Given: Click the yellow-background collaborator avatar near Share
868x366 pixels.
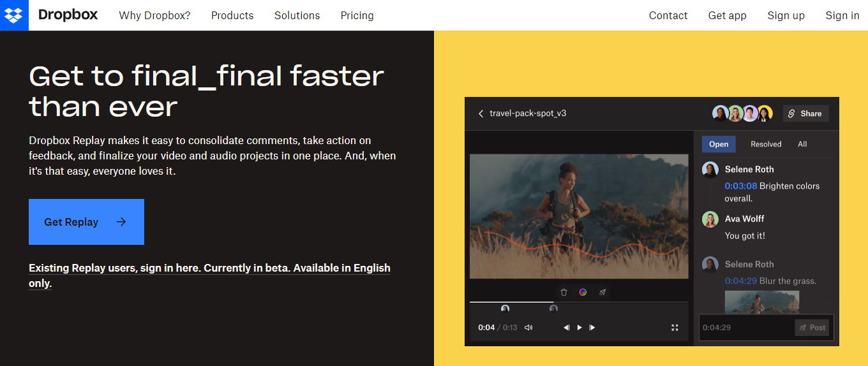Looking at the screenshot, I should [x=765, y=113].
